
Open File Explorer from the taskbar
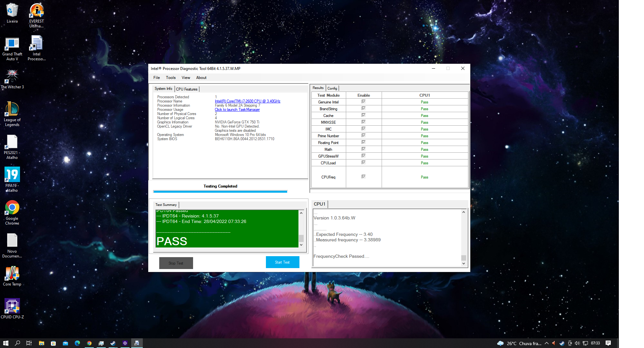42,343
